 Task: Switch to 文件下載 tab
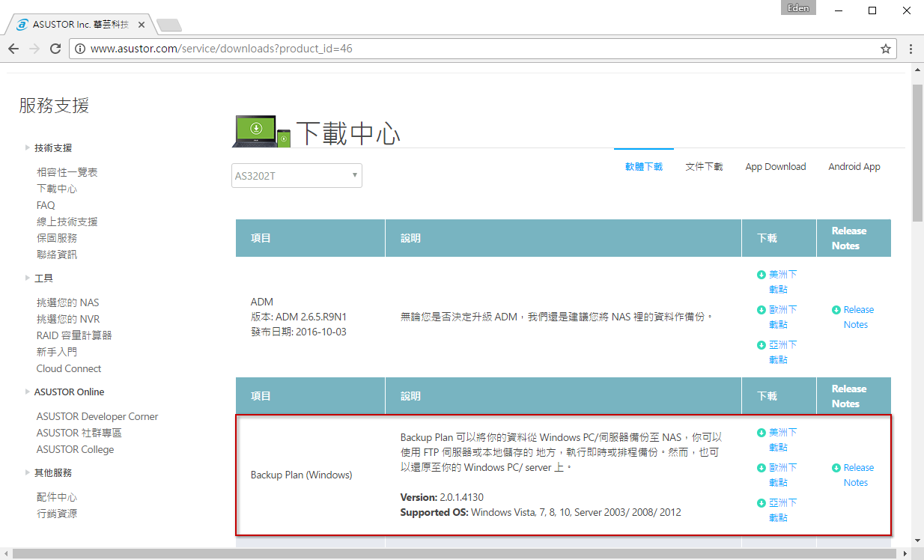(x=704, y=167)
